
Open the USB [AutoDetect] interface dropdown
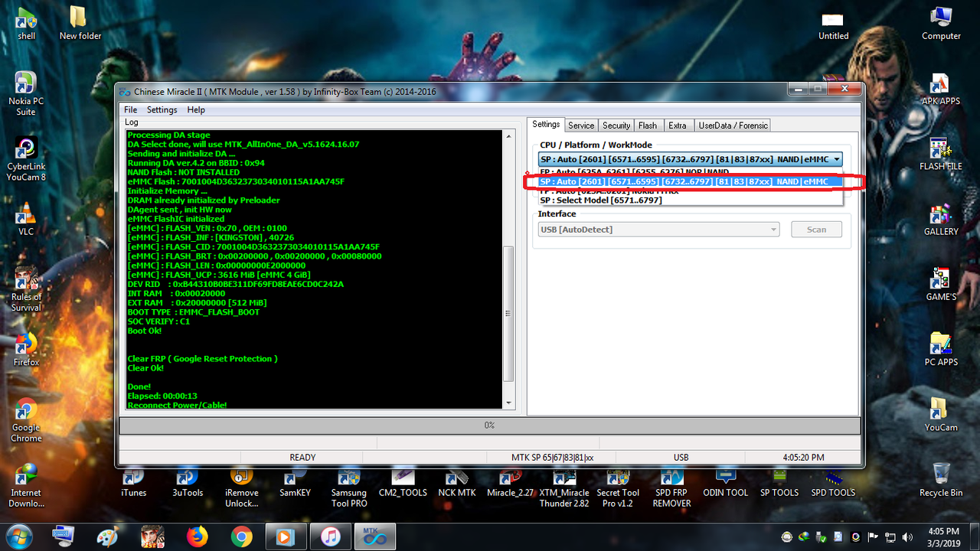click(658, 230)
